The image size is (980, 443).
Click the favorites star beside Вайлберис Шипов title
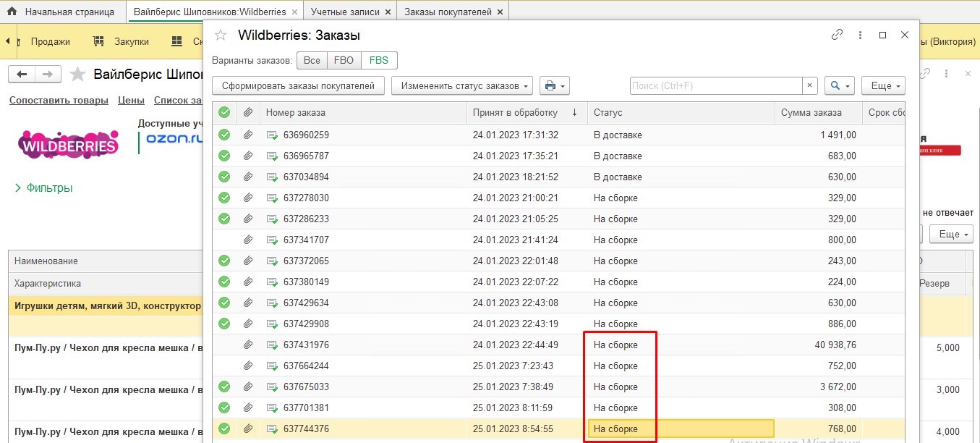pyautogui.click(x=78, y=75)
